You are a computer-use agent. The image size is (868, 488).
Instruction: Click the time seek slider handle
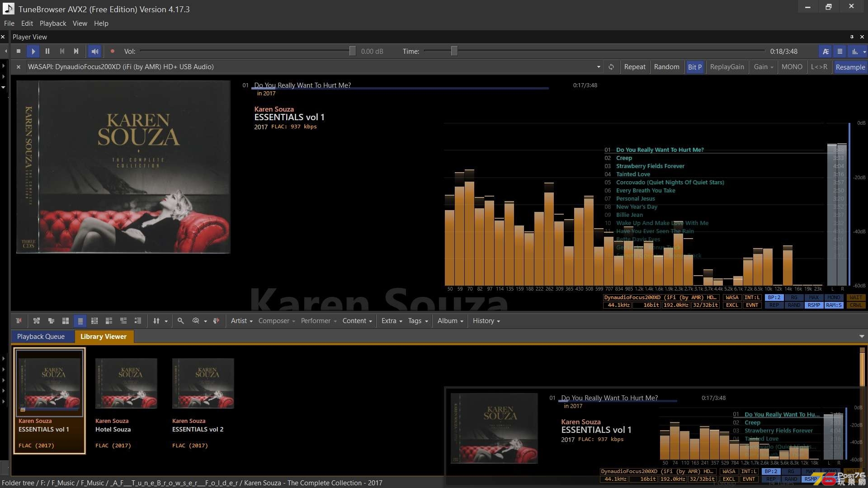click(x=454, y=52)
